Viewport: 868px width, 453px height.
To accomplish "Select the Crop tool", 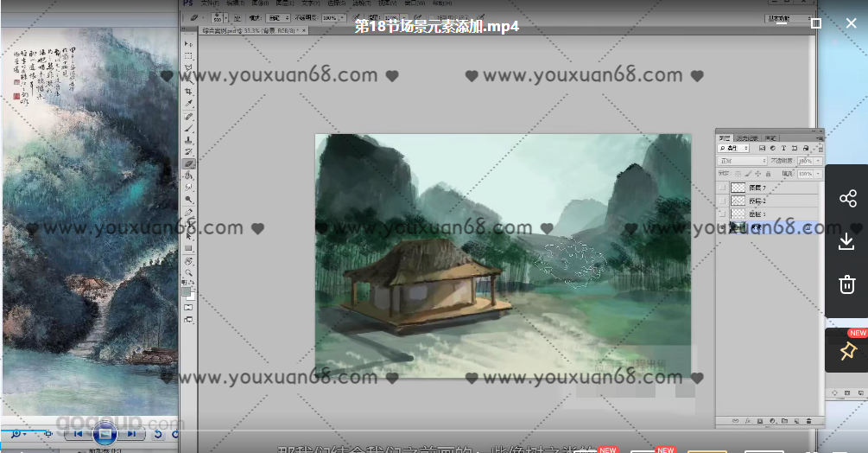I will pos(188,92).
